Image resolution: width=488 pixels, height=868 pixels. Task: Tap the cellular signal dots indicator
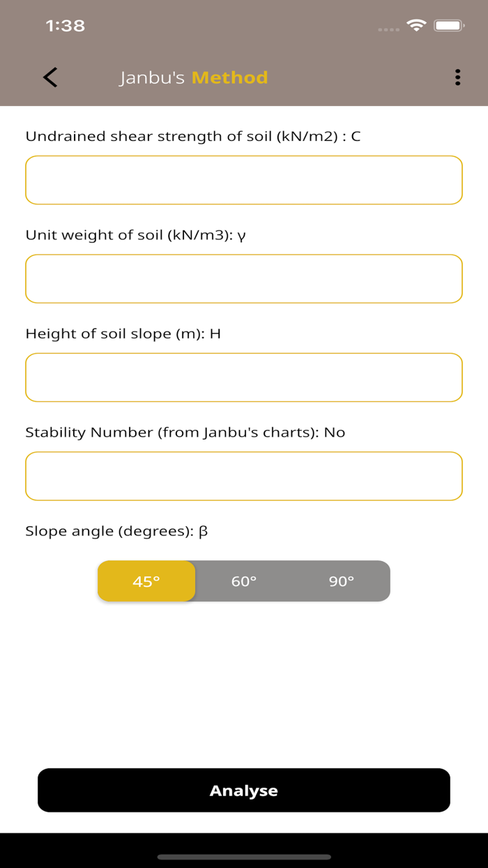[x=388, y=28]
